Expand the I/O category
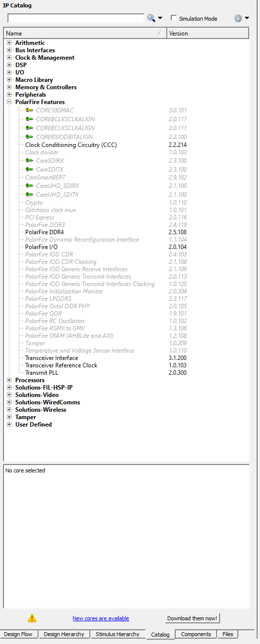 [9, 72]
